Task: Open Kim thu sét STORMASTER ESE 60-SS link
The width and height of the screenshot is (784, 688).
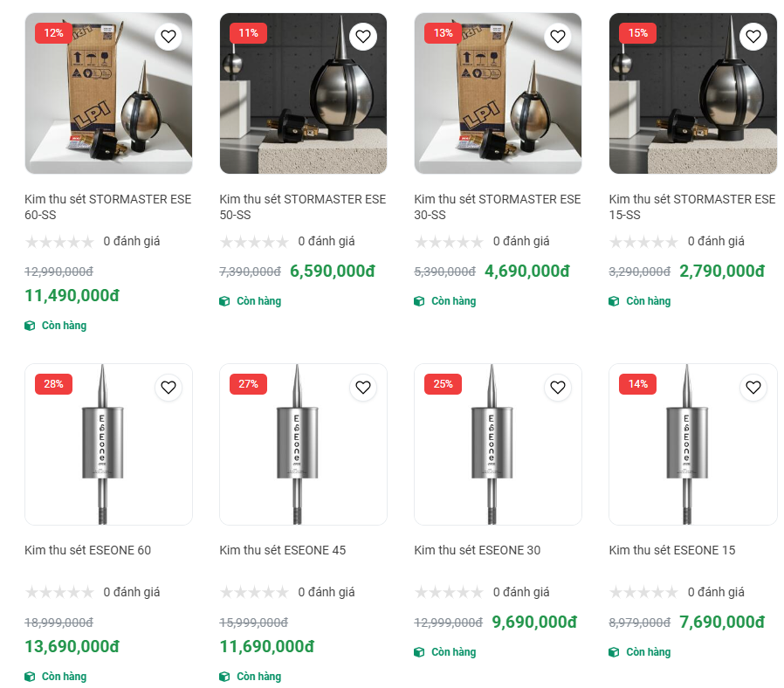Action: pos(107,207)
